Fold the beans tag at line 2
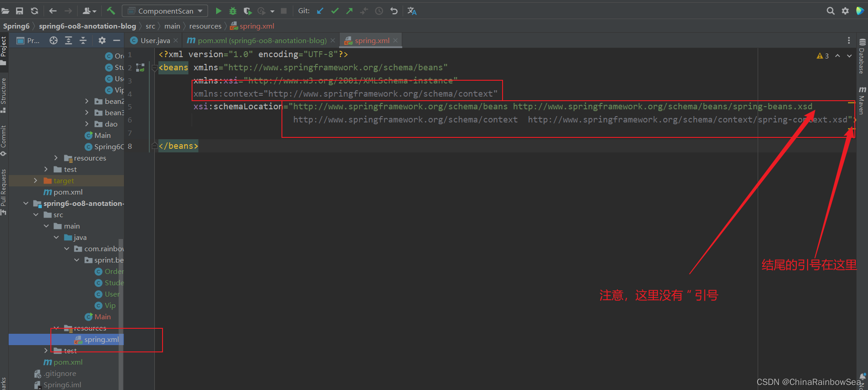The image size is (868, 390). pyautogui.click(x=154, y=68)
